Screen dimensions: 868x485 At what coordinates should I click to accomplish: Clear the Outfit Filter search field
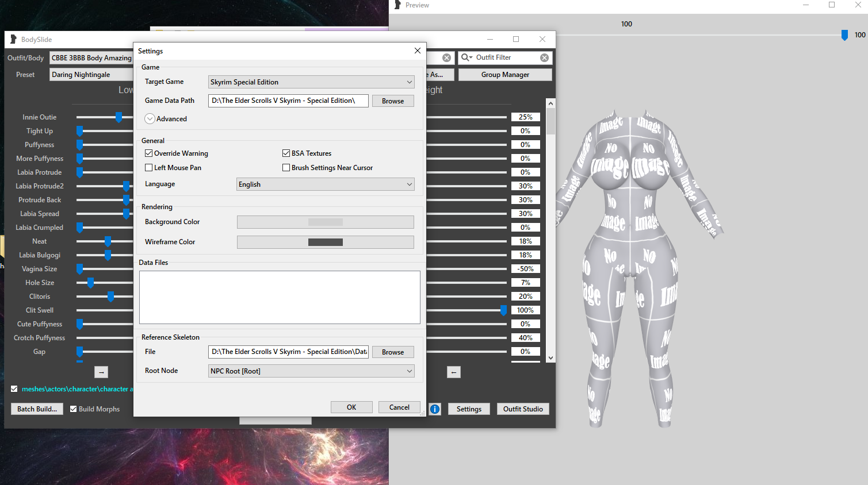point(544,58)
